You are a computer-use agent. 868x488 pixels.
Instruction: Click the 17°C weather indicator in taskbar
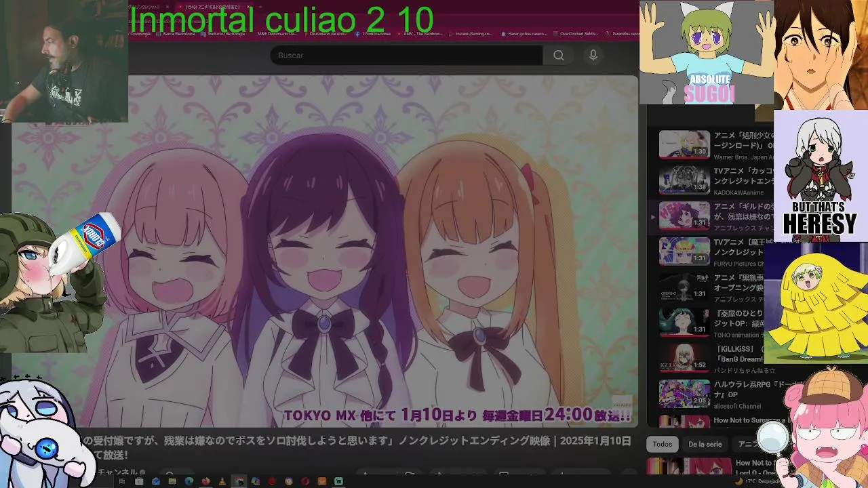pos(759,481)
